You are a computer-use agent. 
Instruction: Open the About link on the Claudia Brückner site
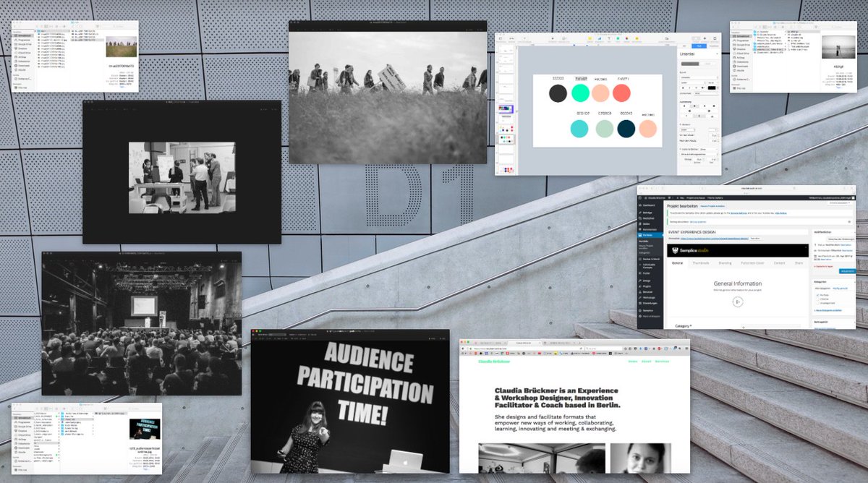click(647, 362)
